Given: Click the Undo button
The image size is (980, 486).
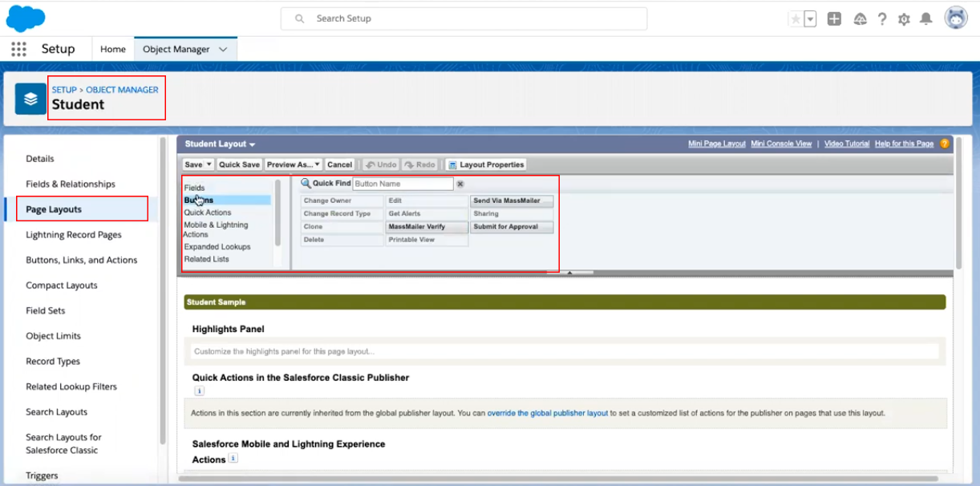Looking at the screenshot, I should (x=381, y=164).
